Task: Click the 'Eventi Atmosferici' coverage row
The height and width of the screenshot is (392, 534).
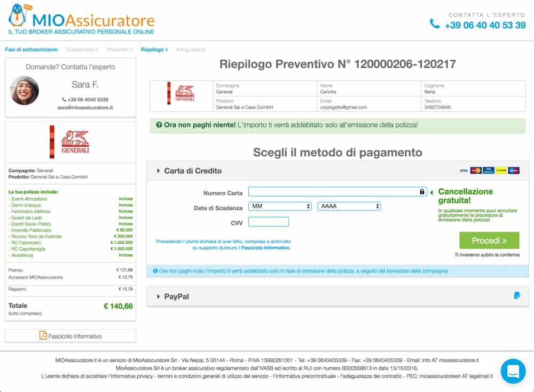Action: pyautogui.click(x=70, y=199)
